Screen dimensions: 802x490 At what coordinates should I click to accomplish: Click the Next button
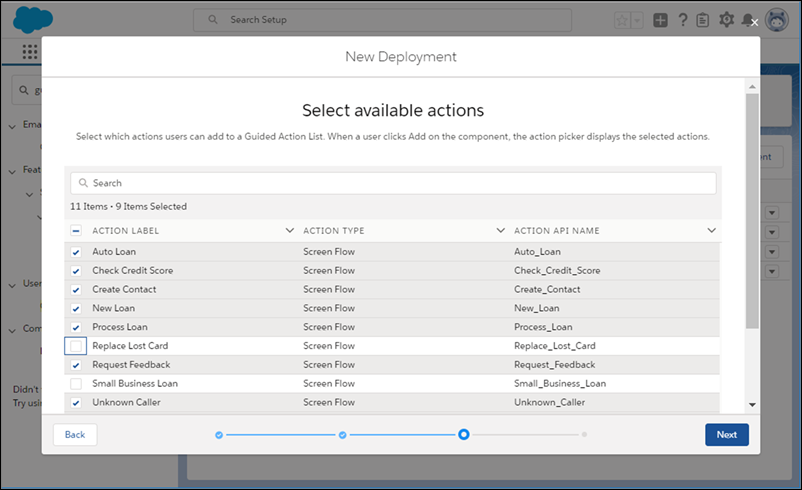[x=727, y=435]
